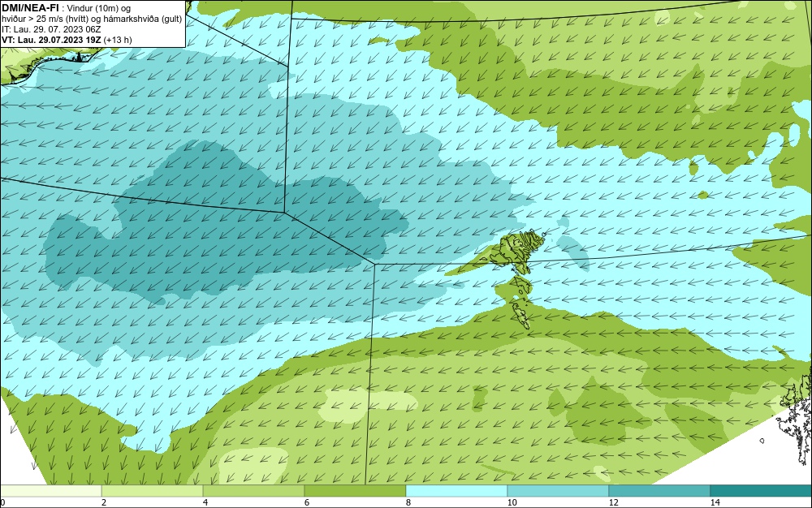The height and width of the screenshot is (508, 812).
Task: Click the legend value 12
Action: 614,502
